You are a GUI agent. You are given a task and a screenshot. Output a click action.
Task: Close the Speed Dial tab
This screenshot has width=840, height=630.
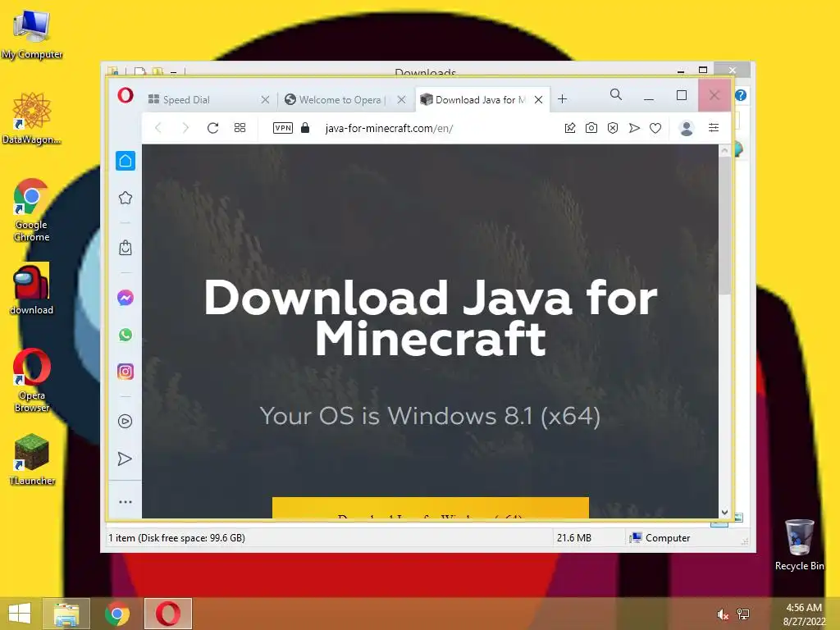coord(265,99)
